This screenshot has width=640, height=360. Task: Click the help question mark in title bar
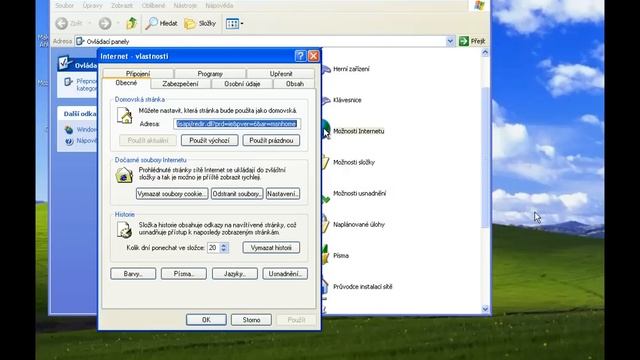point(300,56)
